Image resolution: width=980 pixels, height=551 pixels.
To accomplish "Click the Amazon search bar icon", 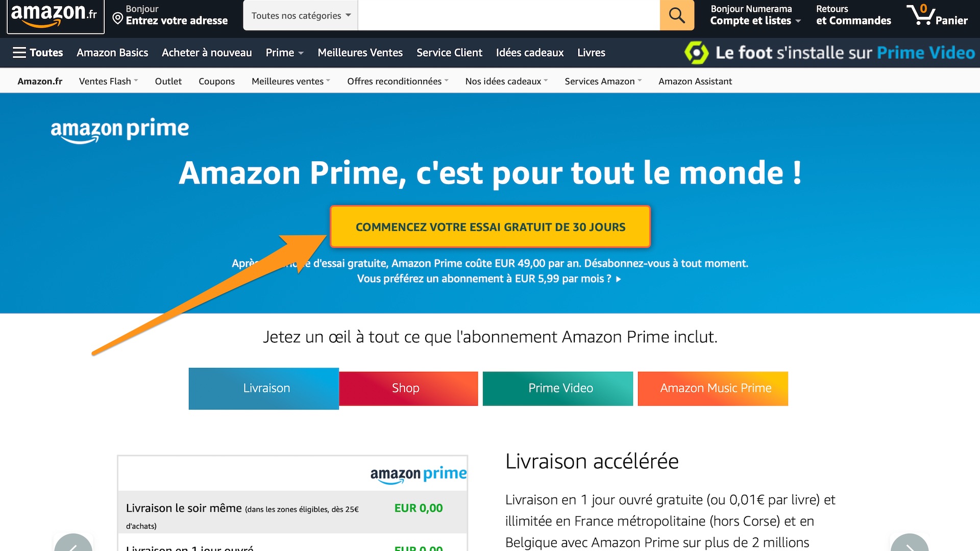I will click(676, 15).
